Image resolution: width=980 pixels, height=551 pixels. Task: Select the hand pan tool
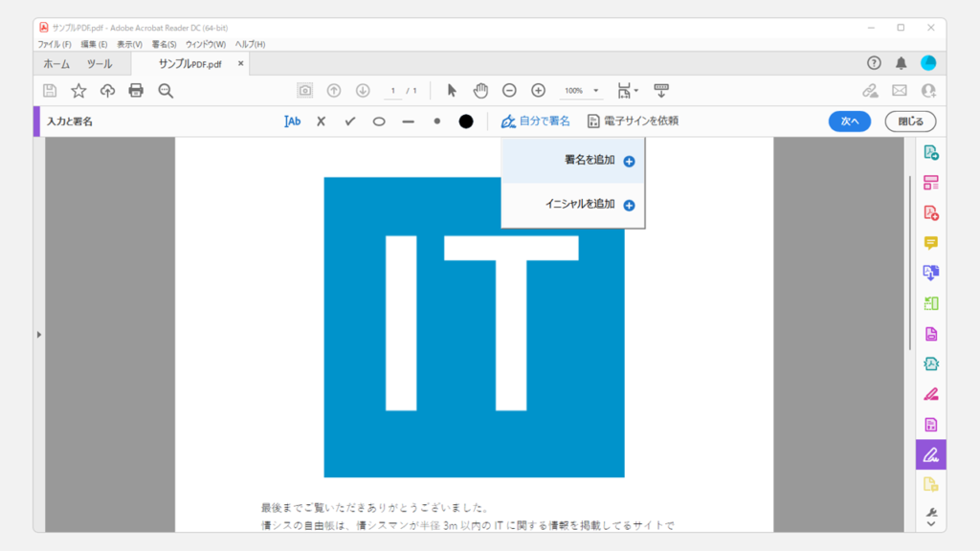(480, 90)
